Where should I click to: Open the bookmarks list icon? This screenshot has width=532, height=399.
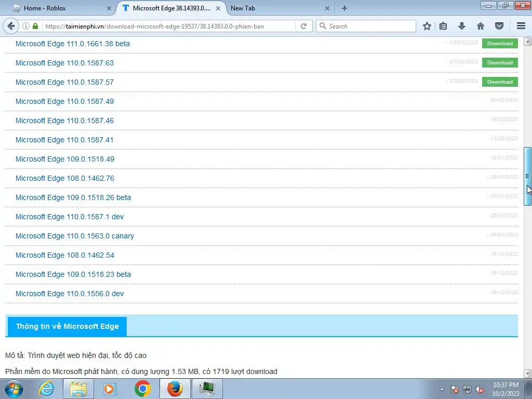tap(443, 26)
